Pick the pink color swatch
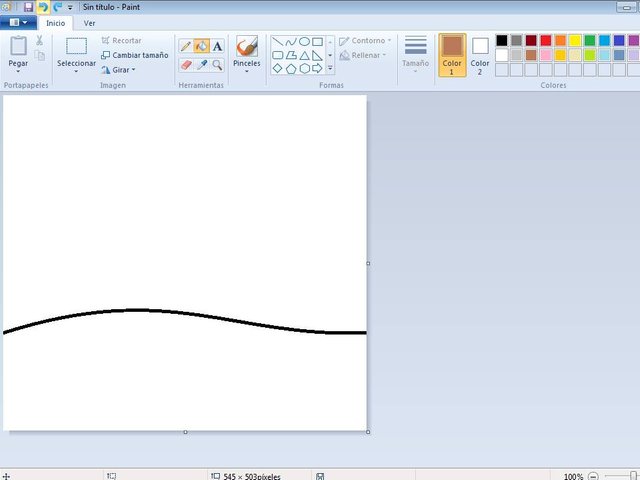This screenshot has width=640, height=480. coord(546,55)
